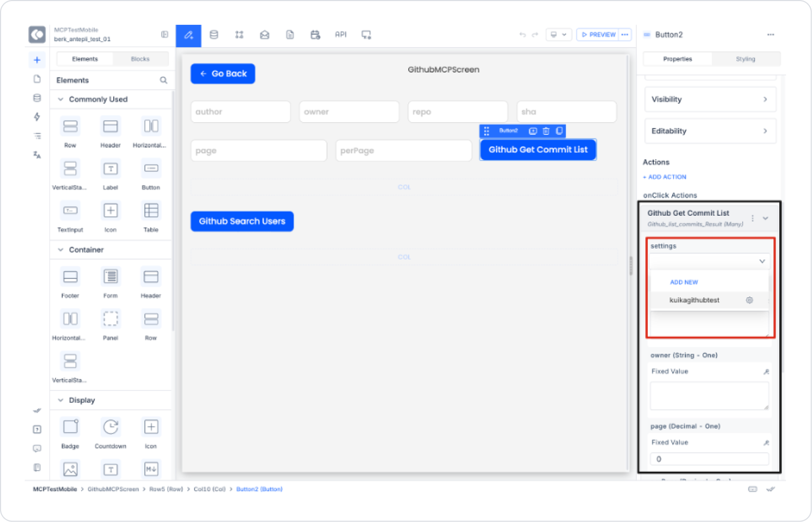Collapse the Commonly Used section

[61, 99]
